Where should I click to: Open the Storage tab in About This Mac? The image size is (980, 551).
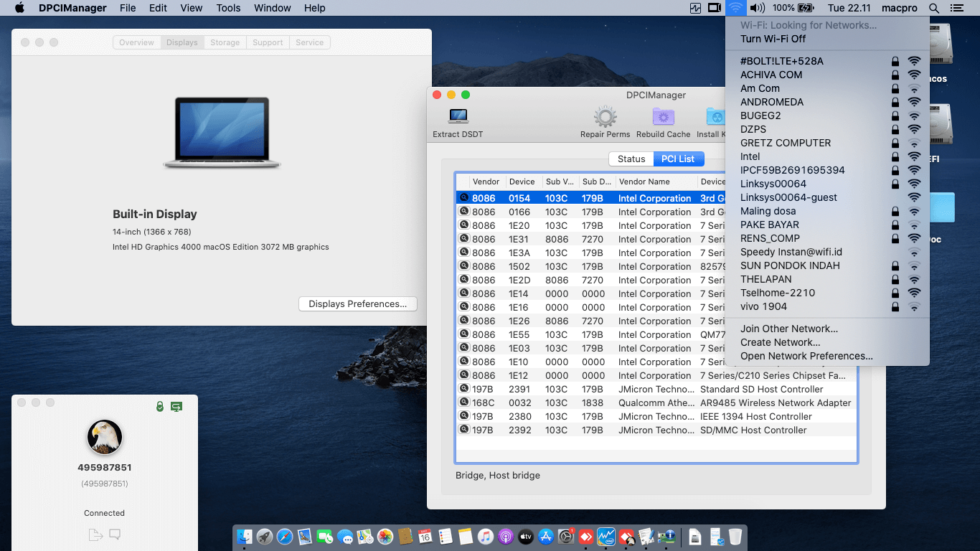point(225,42)
